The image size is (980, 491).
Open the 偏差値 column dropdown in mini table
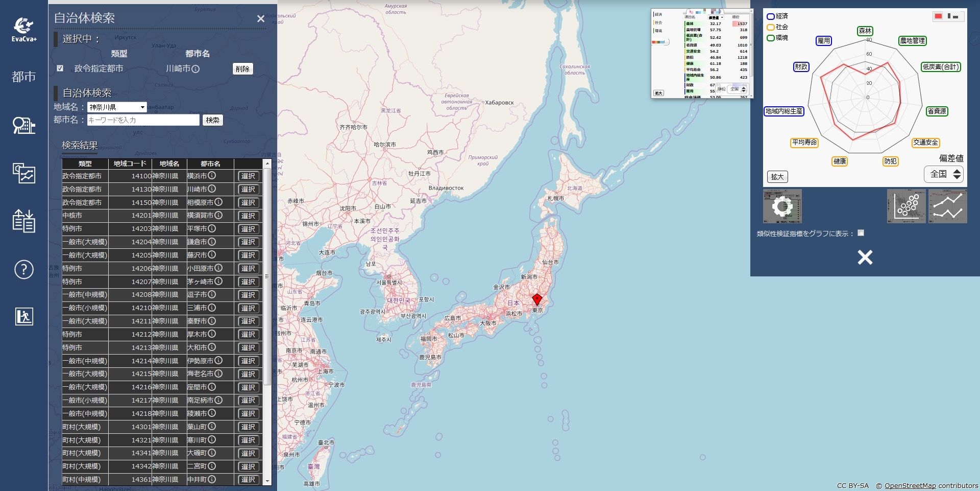(x=716, y=17)
